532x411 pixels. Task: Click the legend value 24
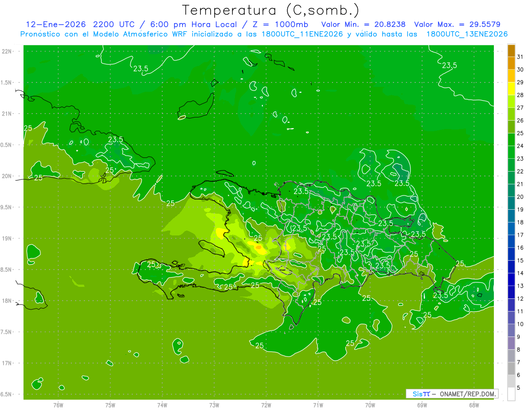point(520,146)
